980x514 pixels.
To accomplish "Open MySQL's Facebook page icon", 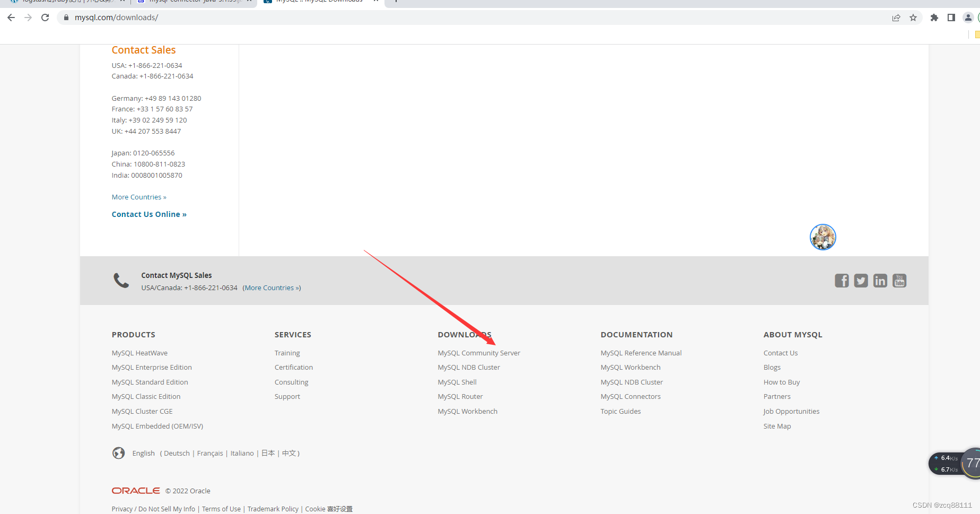I will pos(842,281).
